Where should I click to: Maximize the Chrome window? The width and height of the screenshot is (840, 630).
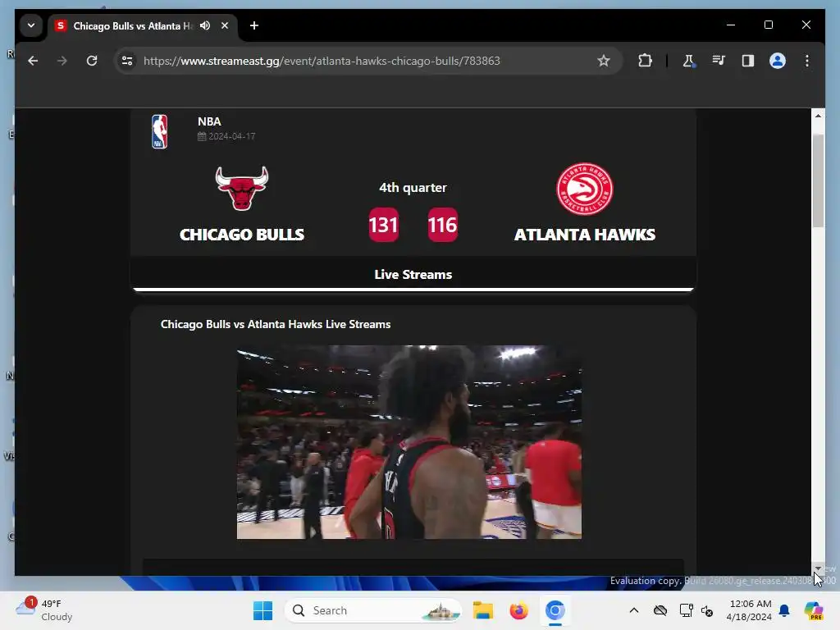tap(769, 25)
